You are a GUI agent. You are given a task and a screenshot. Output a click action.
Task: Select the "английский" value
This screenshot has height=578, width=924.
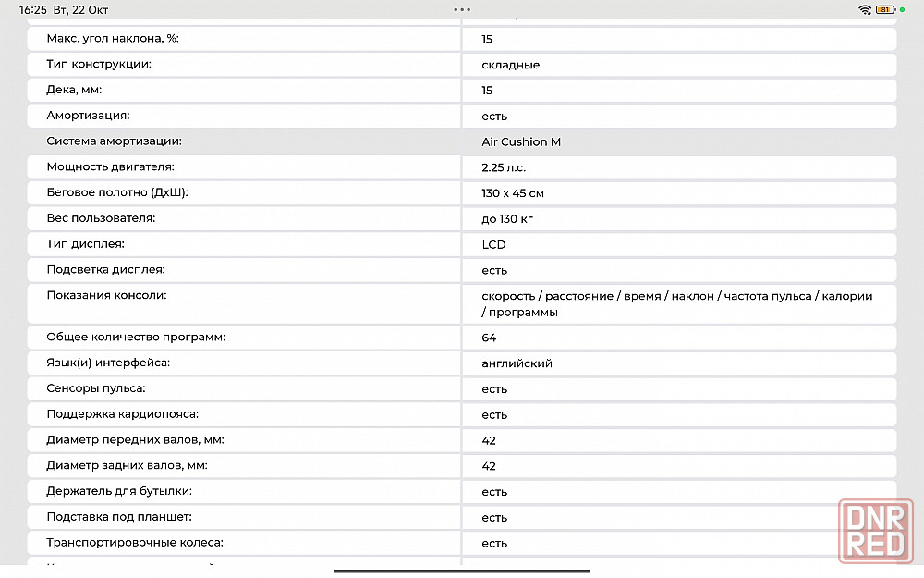click(517, 363)
